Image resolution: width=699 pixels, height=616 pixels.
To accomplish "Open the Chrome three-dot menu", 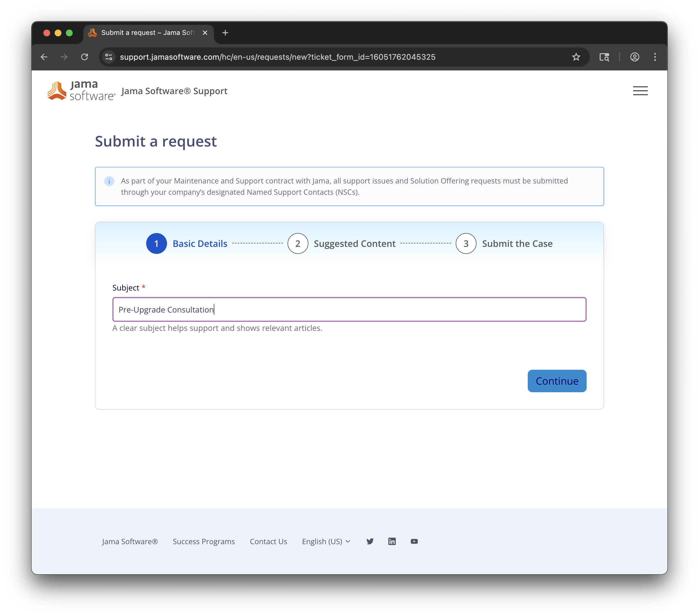I will point(655,57).
